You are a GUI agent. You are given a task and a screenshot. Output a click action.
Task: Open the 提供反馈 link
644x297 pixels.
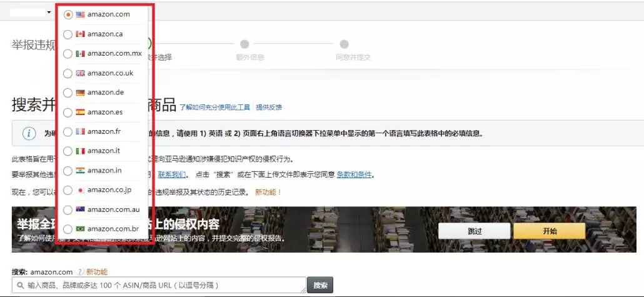pyautogui.click(x=269, y=107)
